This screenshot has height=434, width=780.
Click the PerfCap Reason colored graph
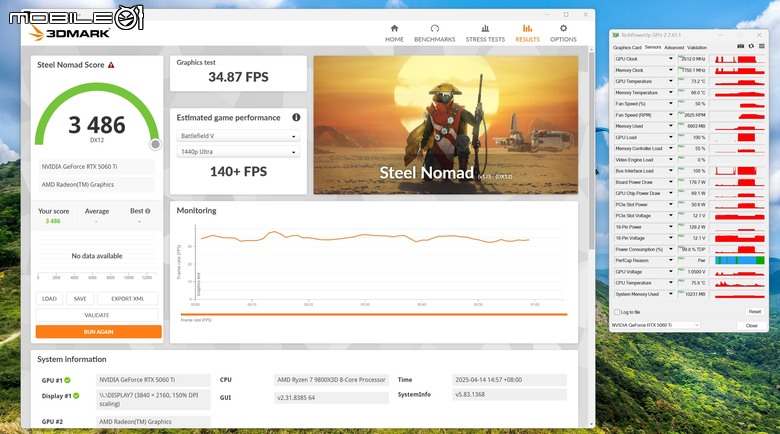point(740,260)
